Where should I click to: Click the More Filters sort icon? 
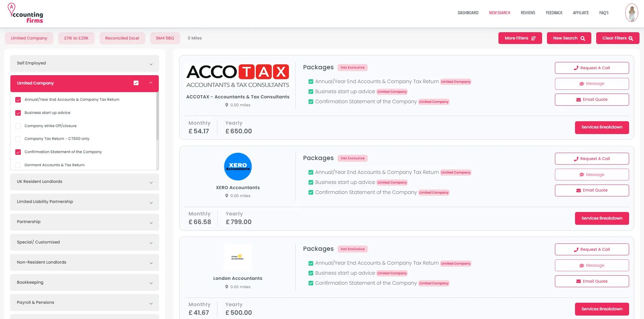(534, 38)
